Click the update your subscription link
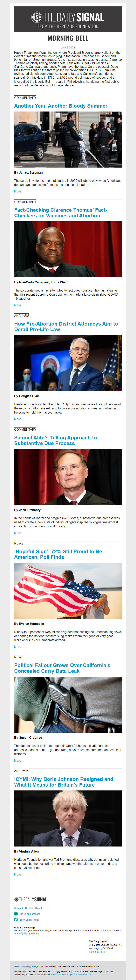The height and width of the screenshot is (980, 136). (71, 974)
